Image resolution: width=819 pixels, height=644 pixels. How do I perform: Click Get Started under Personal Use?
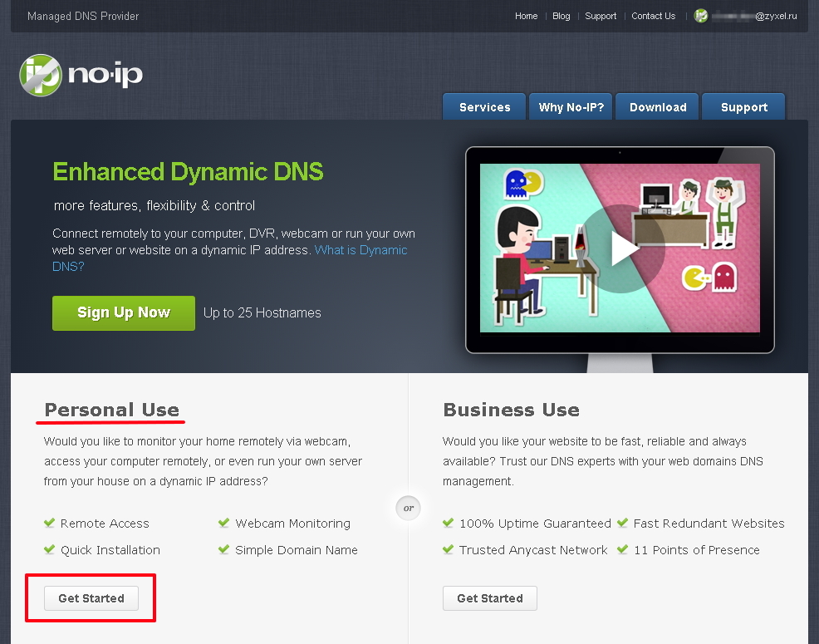pos(91,598)
